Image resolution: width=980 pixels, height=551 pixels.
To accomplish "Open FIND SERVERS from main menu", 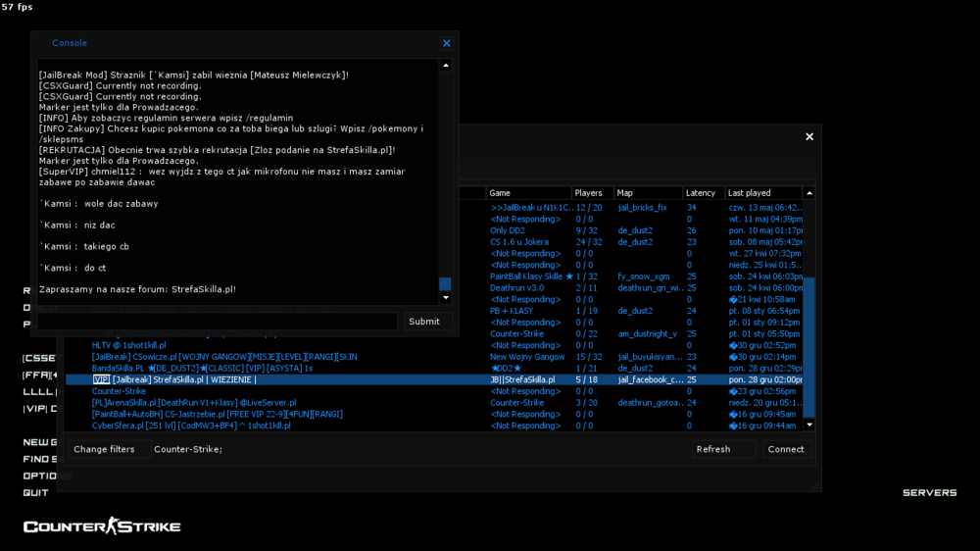I will [41, 459].
